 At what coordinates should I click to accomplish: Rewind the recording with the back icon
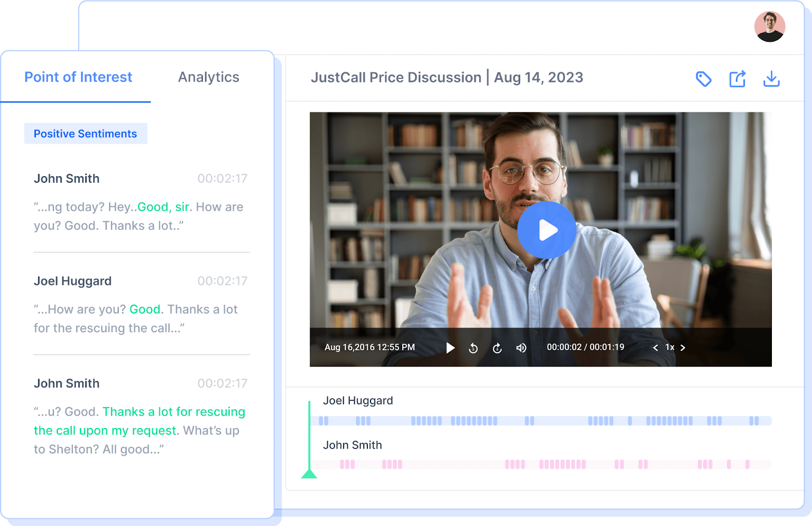473,348
